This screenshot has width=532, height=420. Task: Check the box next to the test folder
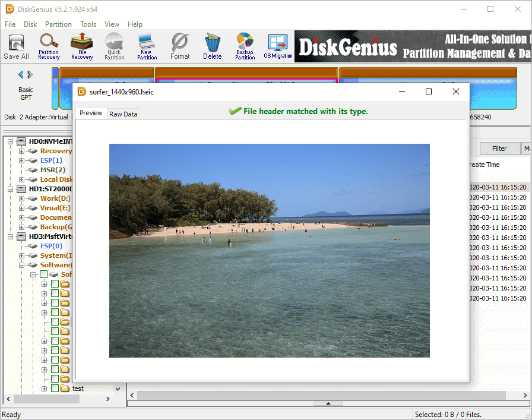pyautogui.click(x=55, y=389)
